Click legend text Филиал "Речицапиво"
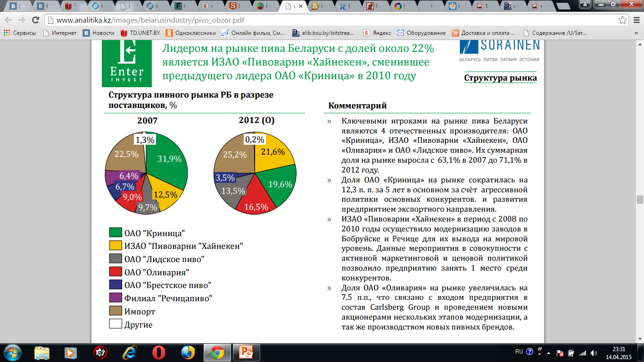 click(x=168, y=298)
